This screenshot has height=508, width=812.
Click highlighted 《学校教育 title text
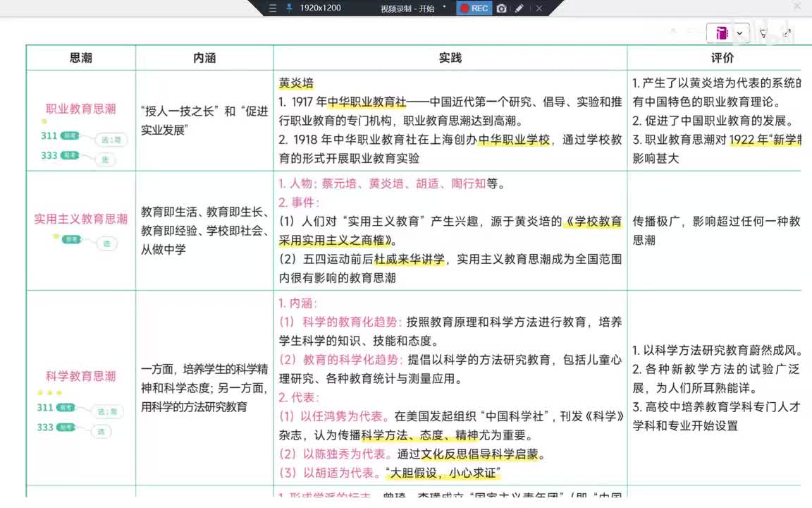click(x=592, y=222)
